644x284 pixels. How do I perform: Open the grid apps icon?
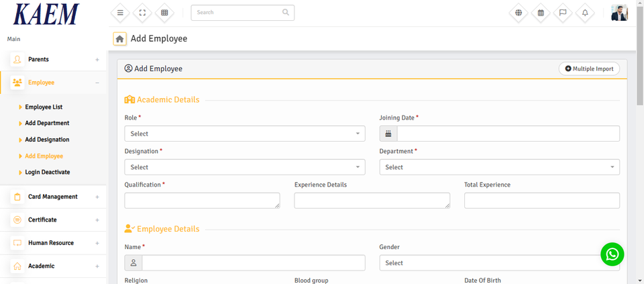164,13
